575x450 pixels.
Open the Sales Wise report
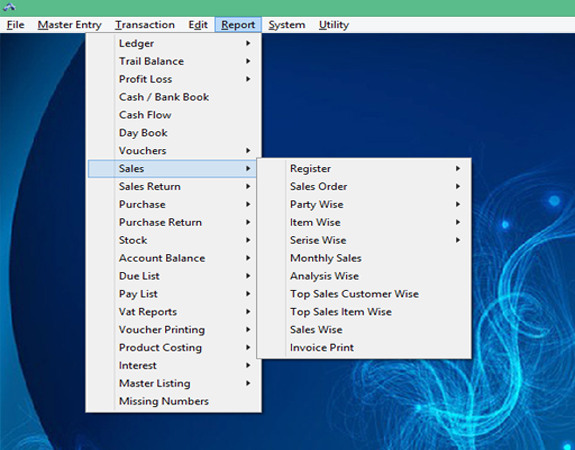pyautogui.click(x=364, y=330)
